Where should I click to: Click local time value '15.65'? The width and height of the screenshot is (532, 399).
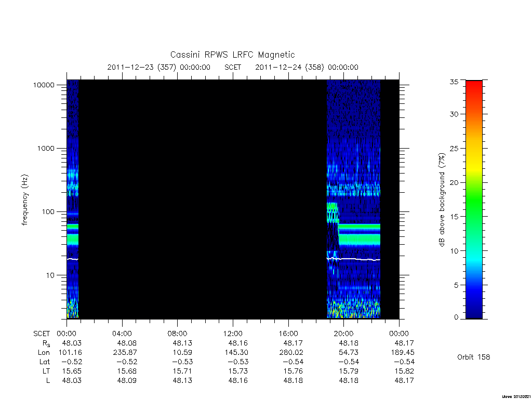72,371
